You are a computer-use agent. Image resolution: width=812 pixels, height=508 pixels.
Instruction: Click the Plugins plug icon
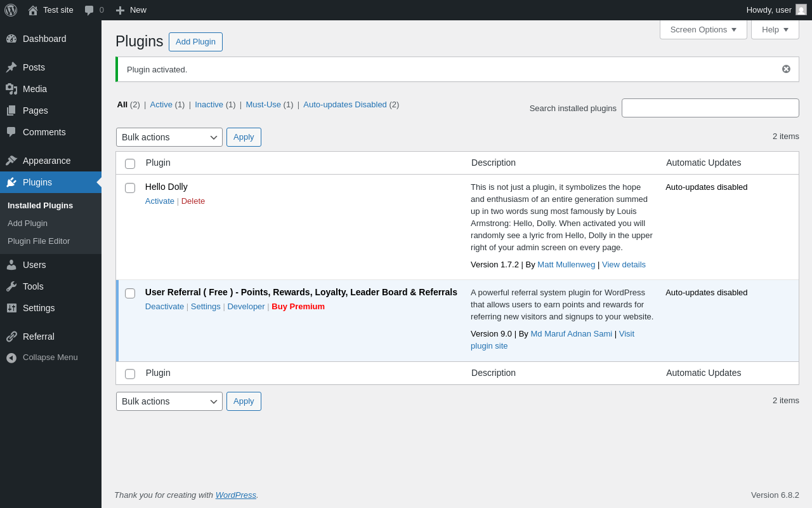tap(11, 182)
